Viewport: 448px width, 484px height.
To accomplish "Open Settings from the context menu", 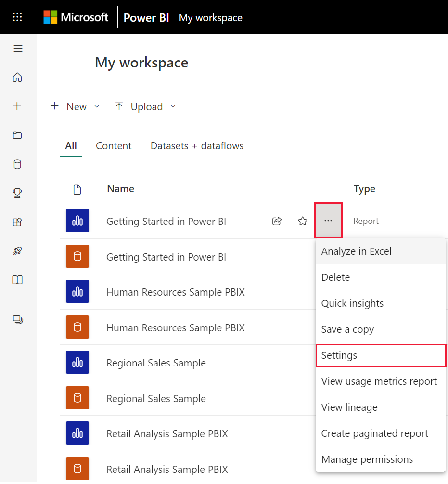I will pos(381,355).
